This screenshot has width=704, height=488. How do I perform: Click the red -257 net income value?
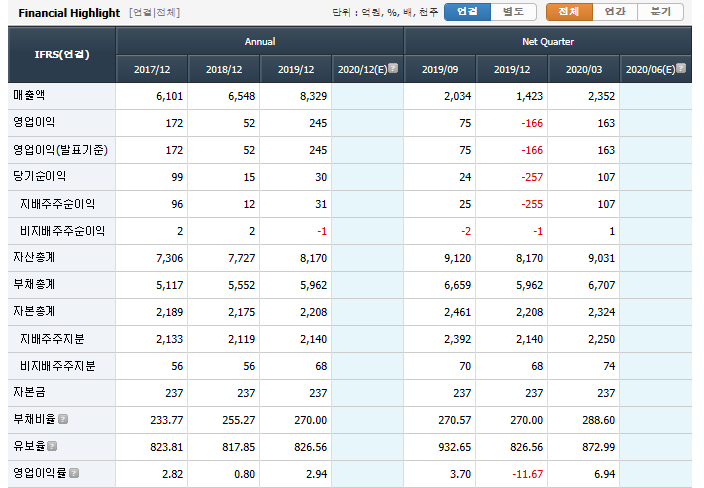click(x=532, y=177)
